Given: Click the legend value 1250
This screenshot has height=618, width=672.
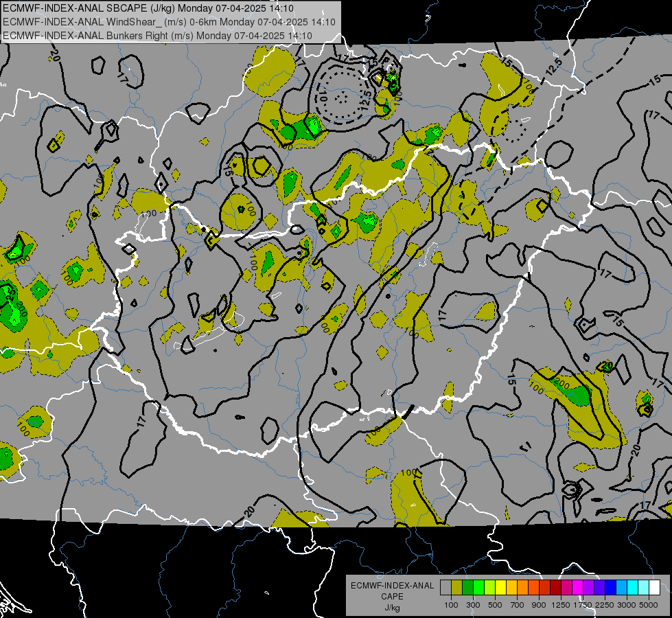Looking at the screenshot, I should click(561, 605).
